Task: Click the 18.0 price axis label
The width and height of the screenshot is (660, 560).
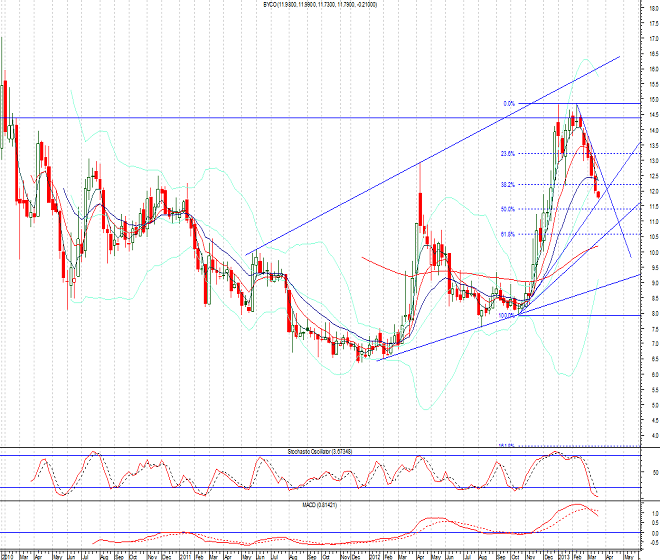Action: pyautogui.click(x=650, y=8)
